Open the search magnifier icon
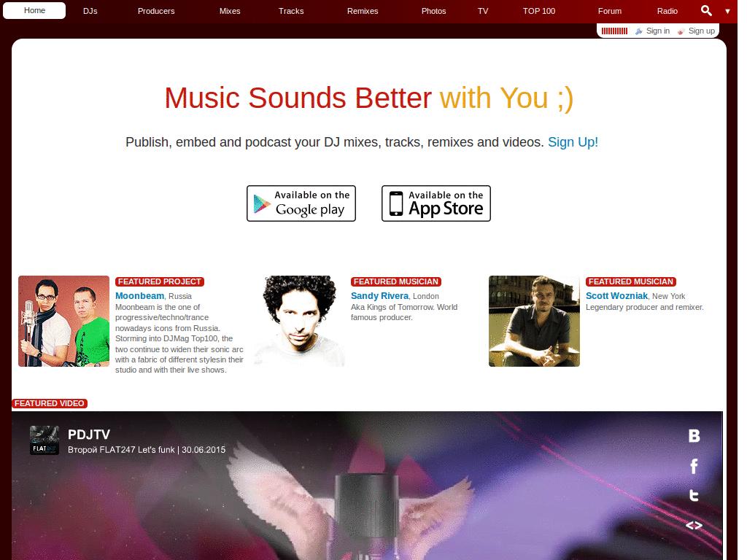The height and width of the screenshot is (560, 747). (706, 10)
